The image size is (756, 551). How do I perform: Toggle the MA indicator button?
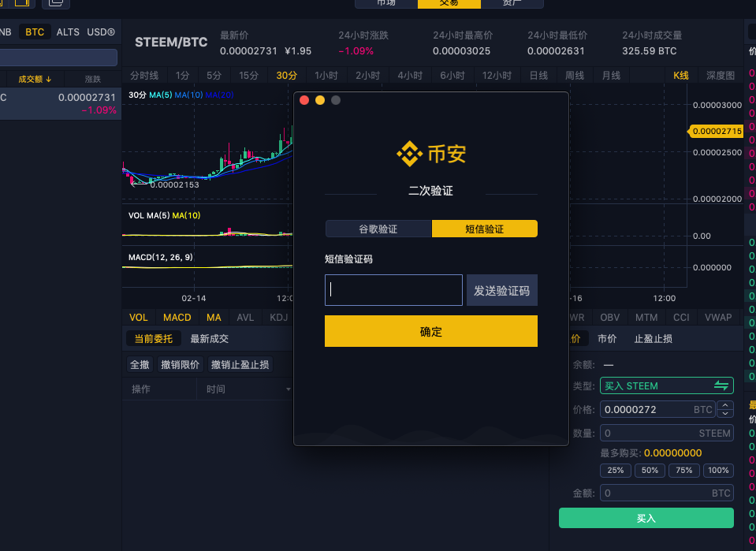point(214,317)
